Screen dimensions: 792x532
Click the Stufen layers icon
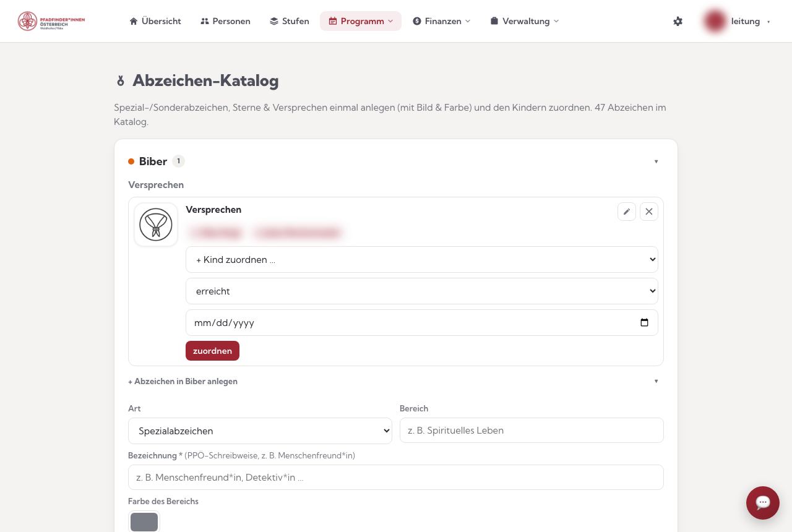tap(274, 21)
